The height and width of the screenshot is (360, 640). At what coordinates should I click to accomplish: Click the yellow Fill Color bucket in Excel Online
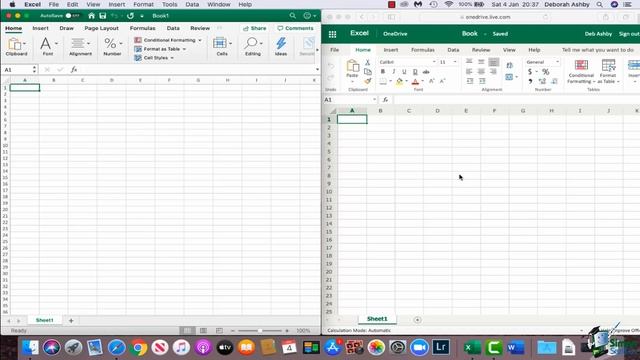pos(400,81)
